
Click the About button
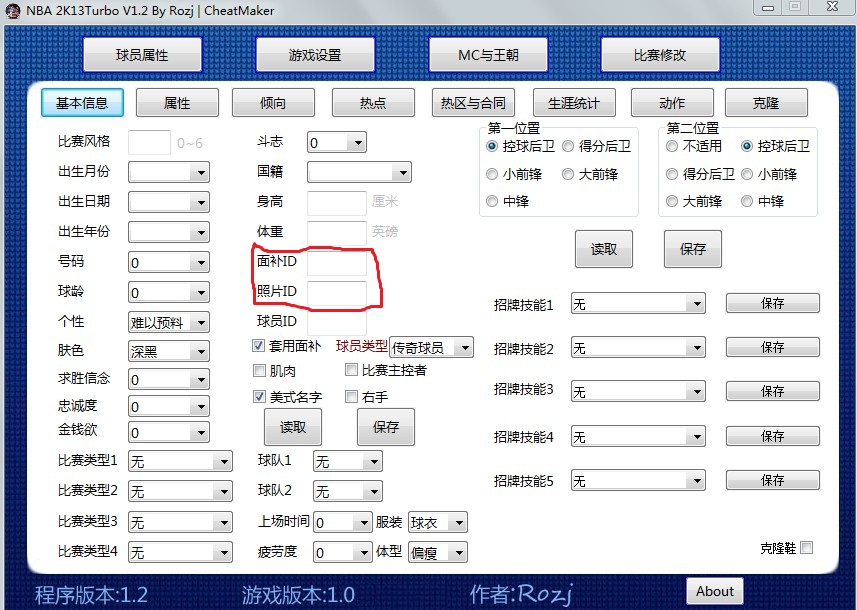click(714, 591)
